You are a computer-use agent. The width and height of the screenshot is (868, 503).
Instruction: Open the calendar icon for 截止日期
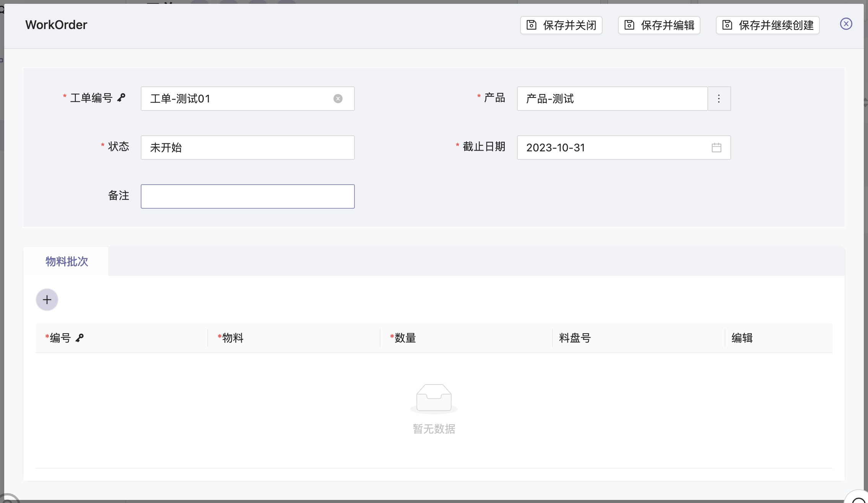pos(716,148)
